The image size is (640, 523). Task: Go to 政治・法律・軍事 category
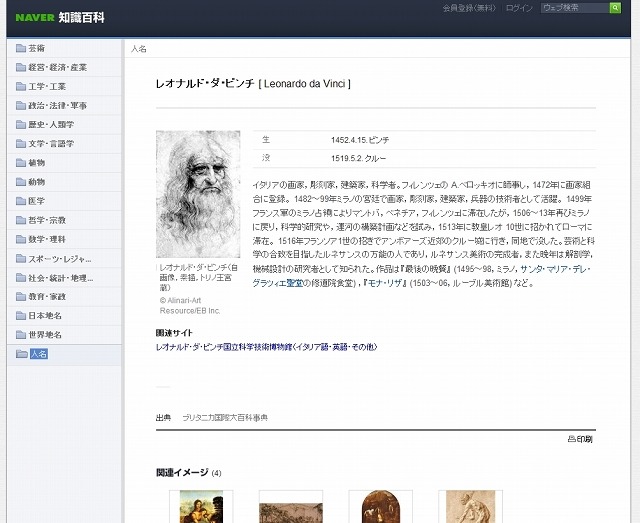[58, 106]
